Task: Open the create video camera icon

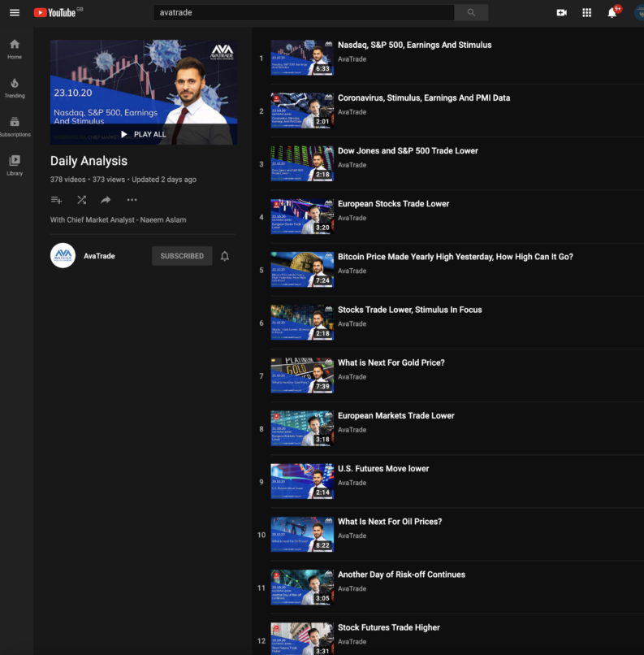Action: pos(562,12)
